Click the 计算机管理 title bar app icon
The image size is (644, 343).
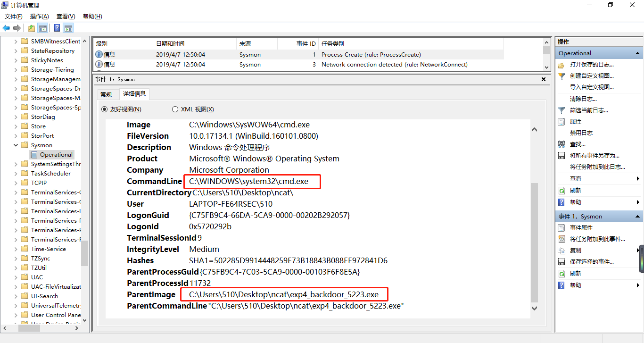(5, 5)
